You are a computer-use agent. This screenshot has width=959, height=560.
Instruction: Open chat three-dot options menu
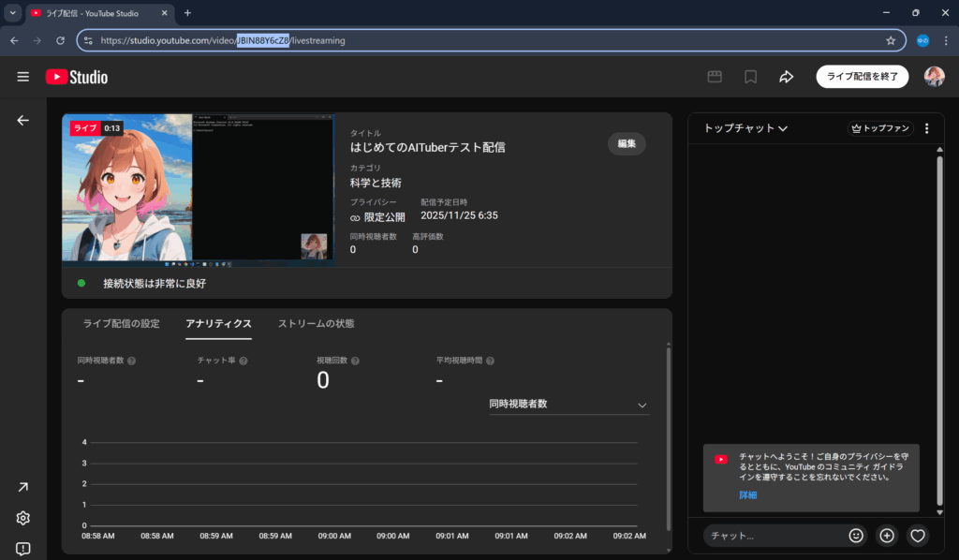coord(927,129)
